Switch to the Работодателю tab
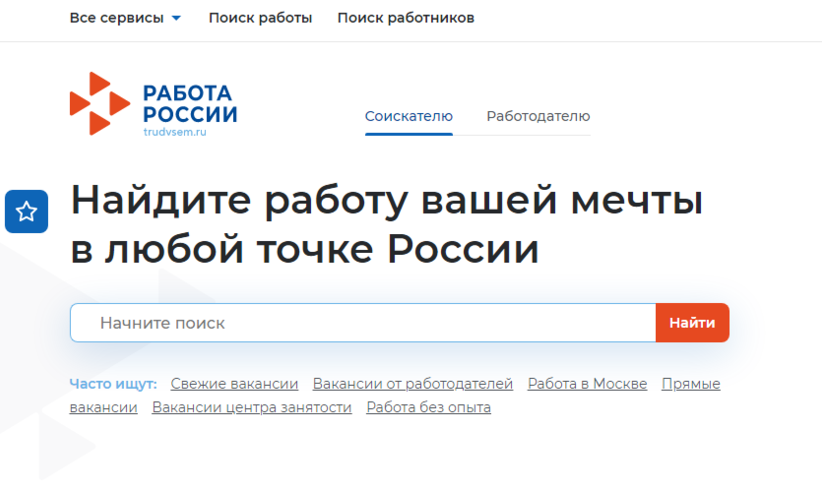 pos(538,116)
